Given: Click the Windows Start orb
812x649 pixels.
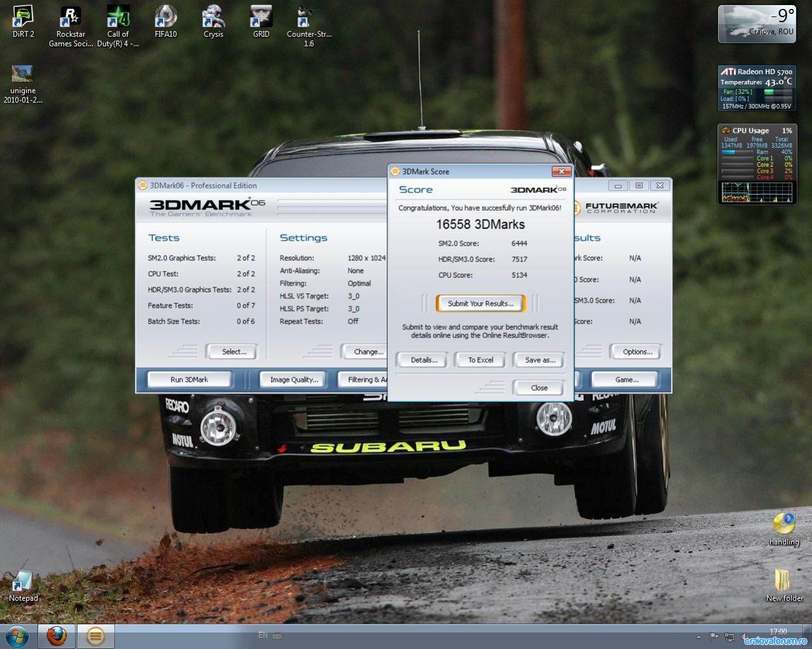Looking at the screenshot, I should click(x=17, y=636).
